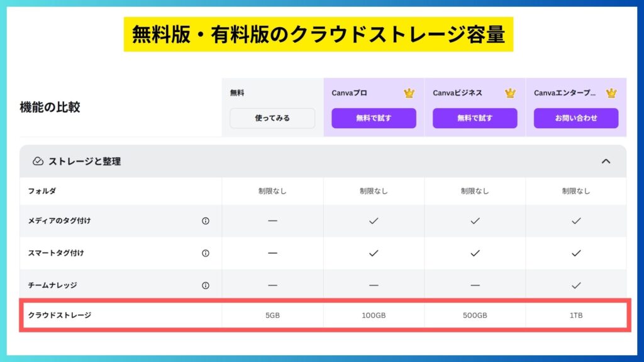
Task: Click the cloud icon beside ストレージと整理
Action: coord(38,162)
